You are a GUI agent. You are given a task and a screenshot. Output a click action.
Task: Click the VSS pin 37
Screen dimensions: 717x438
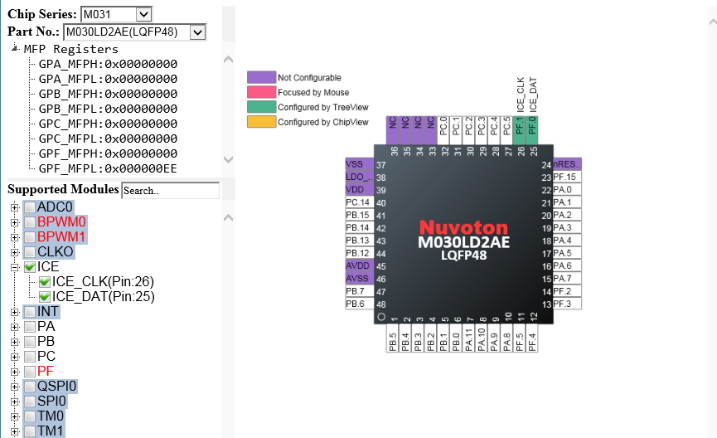tap(359, 164)
